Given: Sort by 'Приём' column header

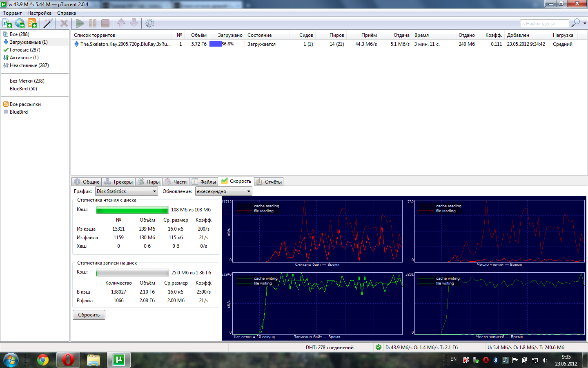Looking at the screenshot, I should [x=369, y=35].
